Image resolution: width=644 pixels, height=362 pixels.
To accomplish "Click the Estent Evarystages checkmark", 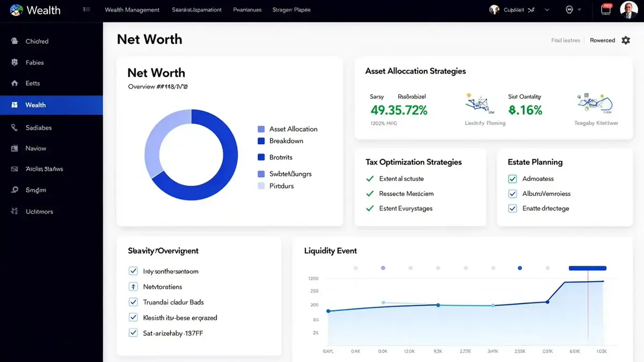I will coord(370,208).
